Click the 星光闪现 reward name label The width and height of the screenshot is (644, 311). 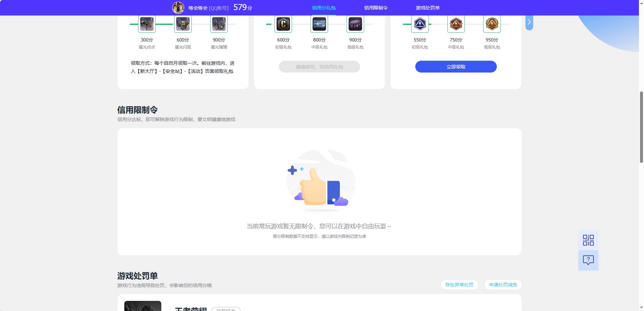pos(183,47)
